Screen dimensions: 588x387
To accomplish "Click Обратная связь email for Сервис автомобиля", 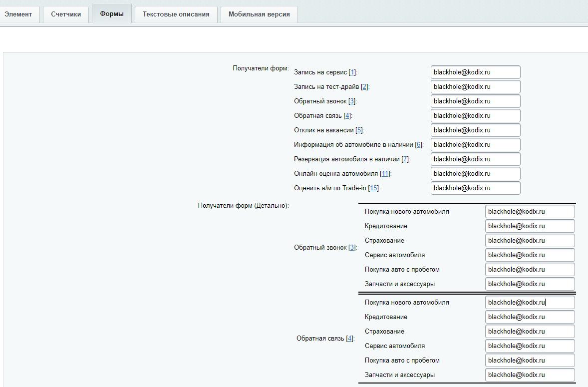I will click(x=530, y=346).
